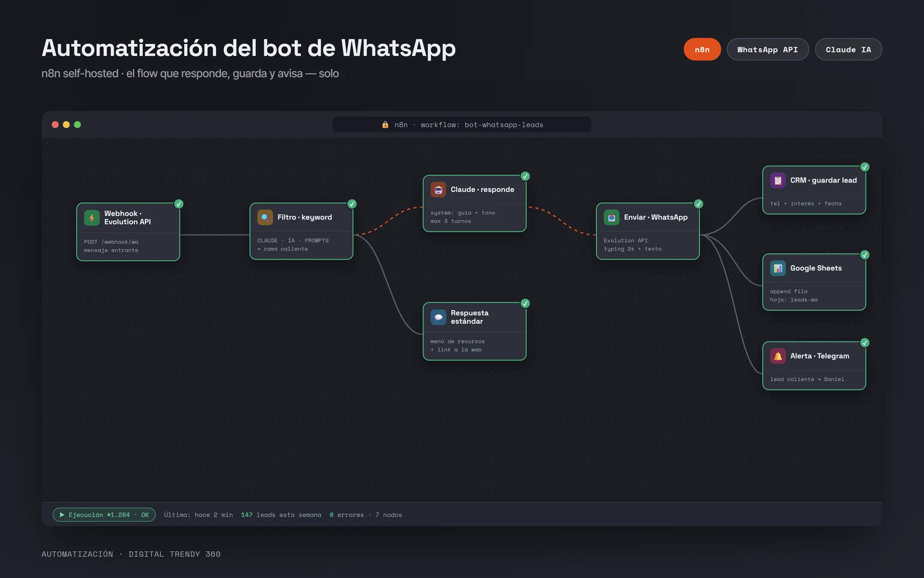Click 'append fila' text
924x578 pixels.
click(x=789, y=292)
